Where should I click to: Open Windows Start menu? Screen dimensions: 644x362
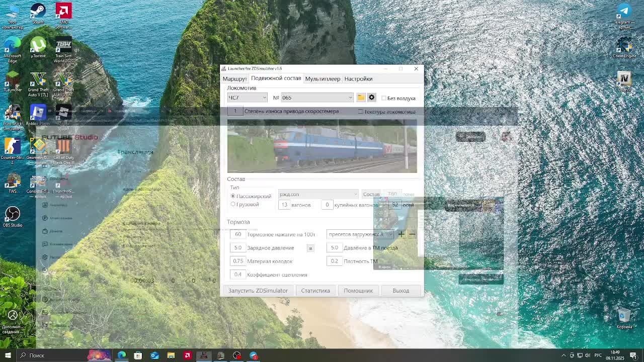point(8,355)
